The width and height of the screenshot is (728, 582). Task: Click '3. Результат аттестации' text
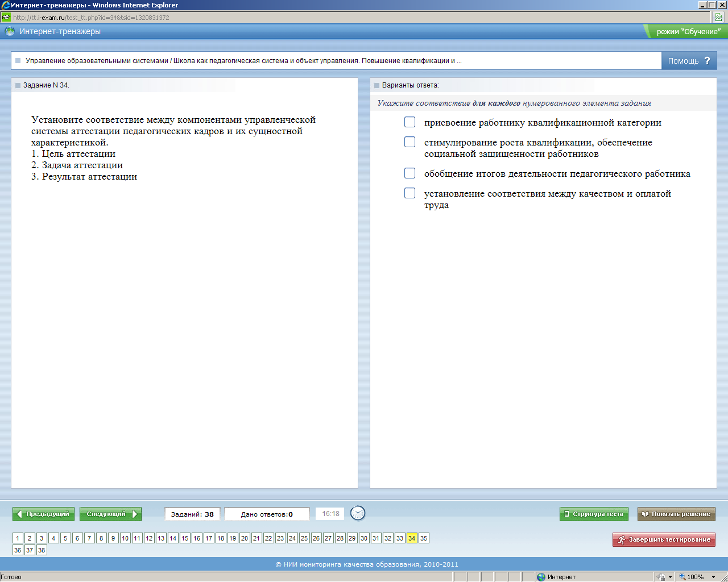[x=84, y=177]
